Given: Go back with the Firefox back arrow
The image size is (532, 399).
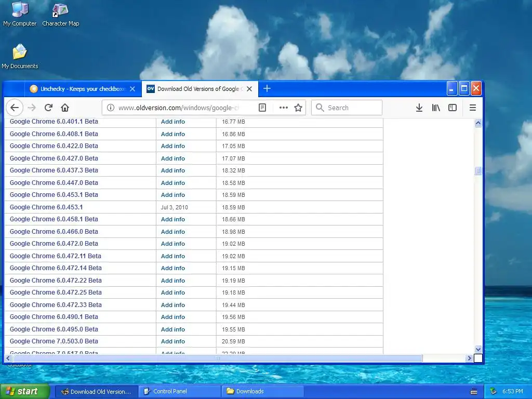Looking at the screenshot, I should point(15,108).
